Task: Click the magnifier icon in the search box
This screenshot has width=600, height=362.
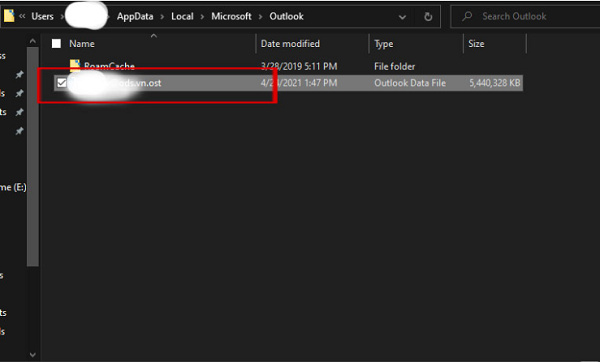Action: 467,16
